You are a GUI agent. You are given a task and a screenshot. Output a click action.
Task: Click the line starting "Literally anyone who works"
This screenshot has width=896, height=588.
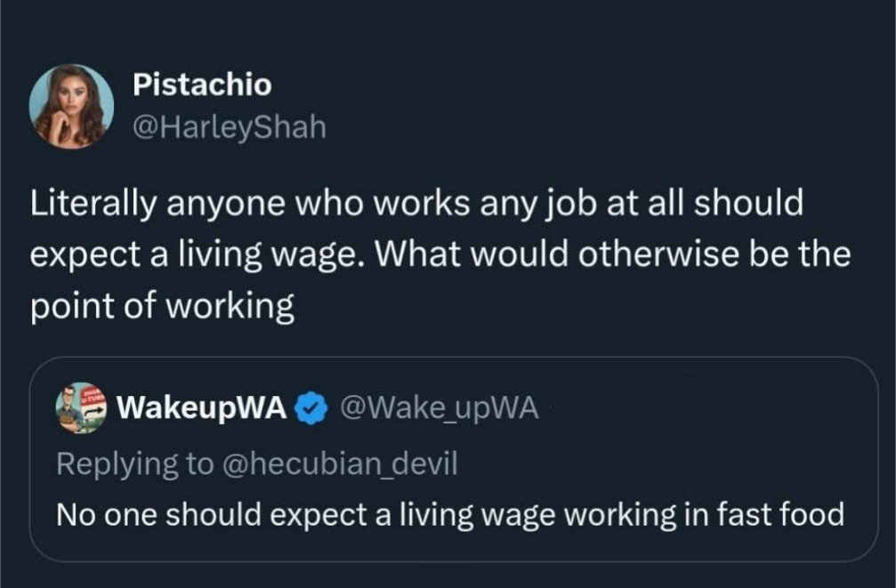click(x=417, y=204)
